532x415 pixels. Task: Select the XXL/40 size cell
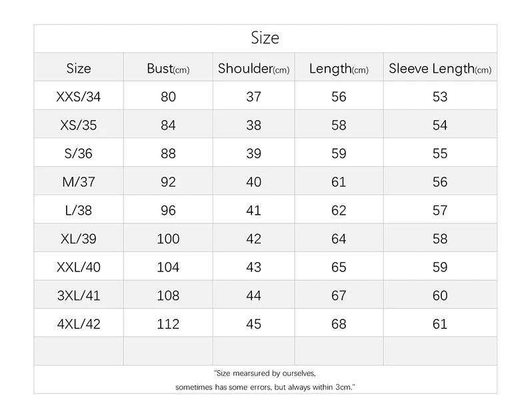pyautogui.click(x=79, y=267)
